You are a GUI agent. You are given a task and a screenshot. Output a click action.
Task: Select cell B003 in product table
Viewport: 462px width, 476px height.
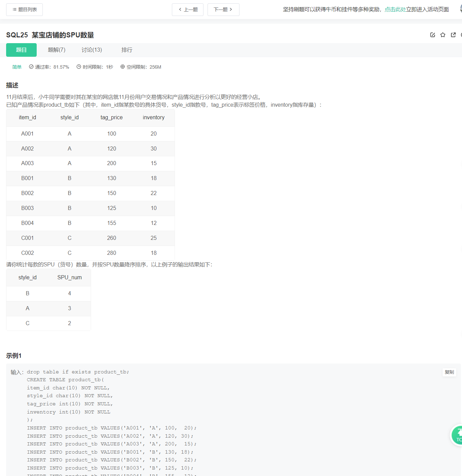click(x=28, y=208)
